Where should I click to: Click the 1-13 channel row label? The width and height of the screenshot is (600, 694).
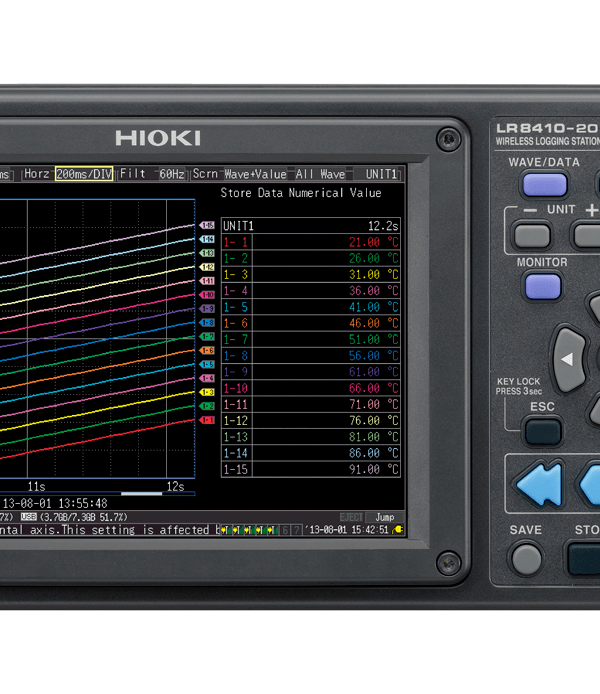[x=236, y=437]
